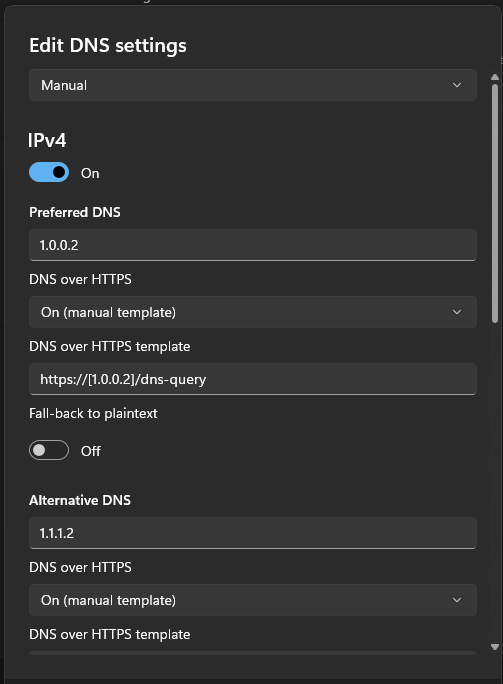Viewport: 503px width, 684px height.
Task: Click the On label beside IPv4 toggle
Action: [x=90, y=173]
